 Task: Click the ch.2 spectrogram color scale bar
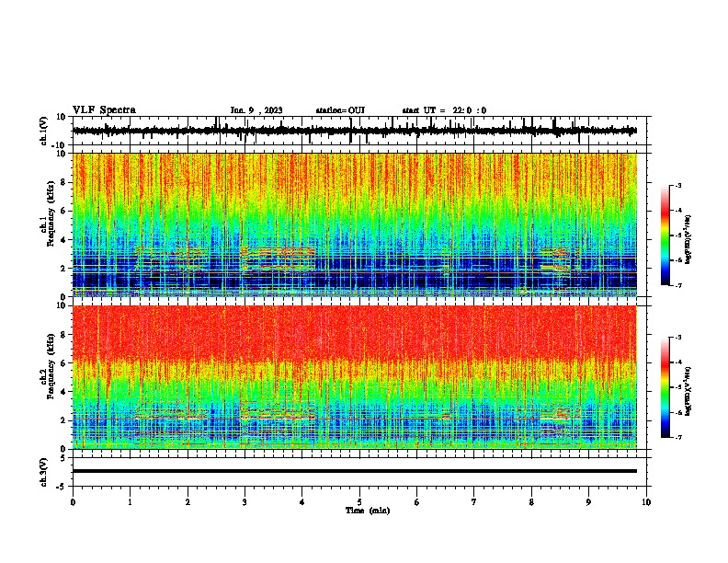[665, 387]
